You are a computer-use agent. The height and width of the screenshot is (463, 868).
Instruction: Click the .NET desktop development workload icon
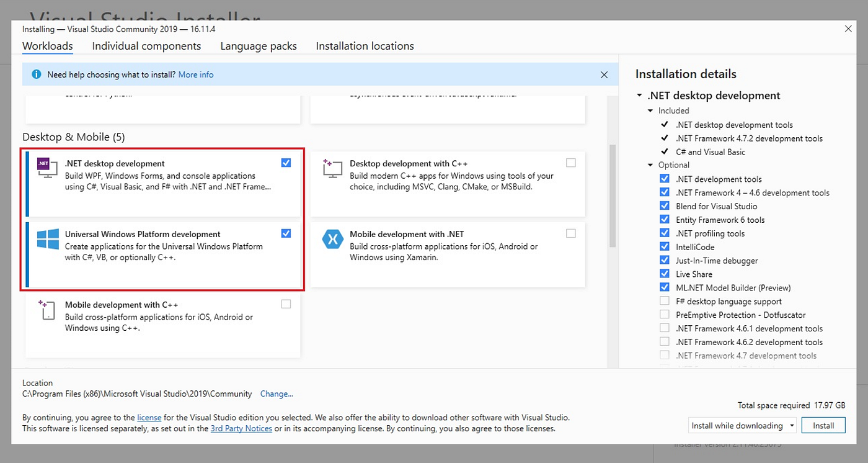coord(48,168)
